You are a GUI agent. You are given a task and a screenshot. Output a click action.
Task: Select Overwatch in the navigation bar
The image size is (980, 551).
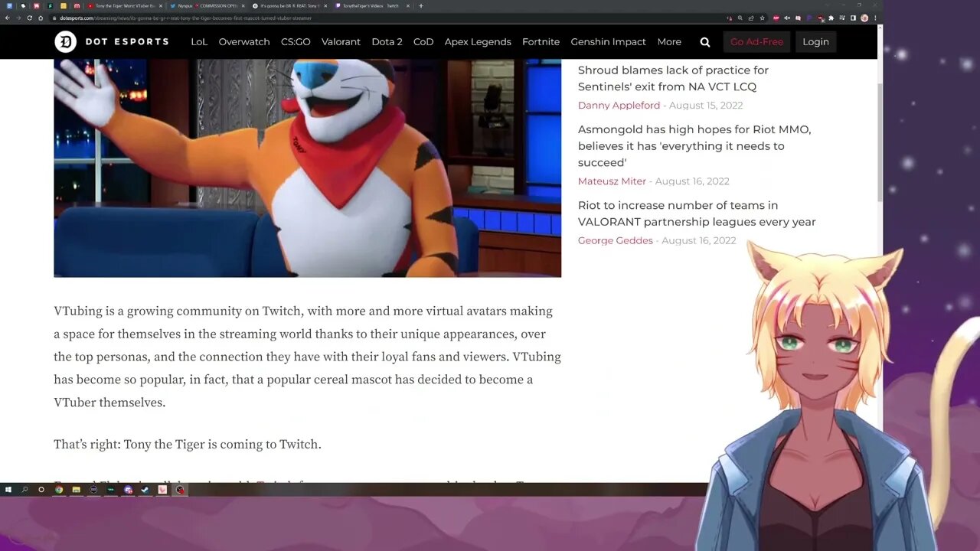pyautogui.click(x=244, y=42)
